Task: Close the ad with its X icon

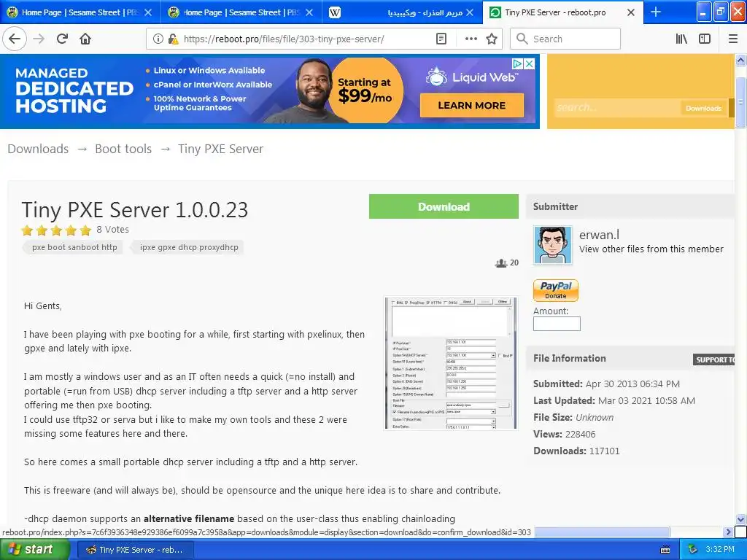Action: [529, 64]
